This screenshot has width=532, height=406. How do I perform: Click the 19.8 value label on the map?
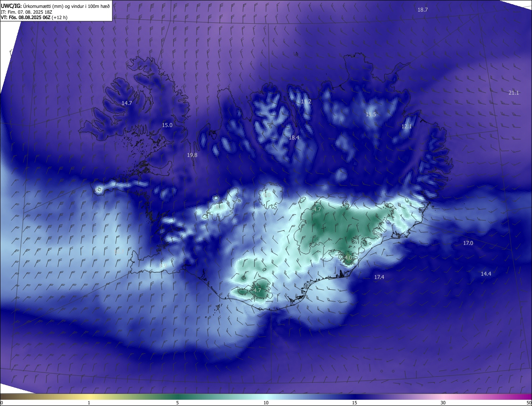192,155
